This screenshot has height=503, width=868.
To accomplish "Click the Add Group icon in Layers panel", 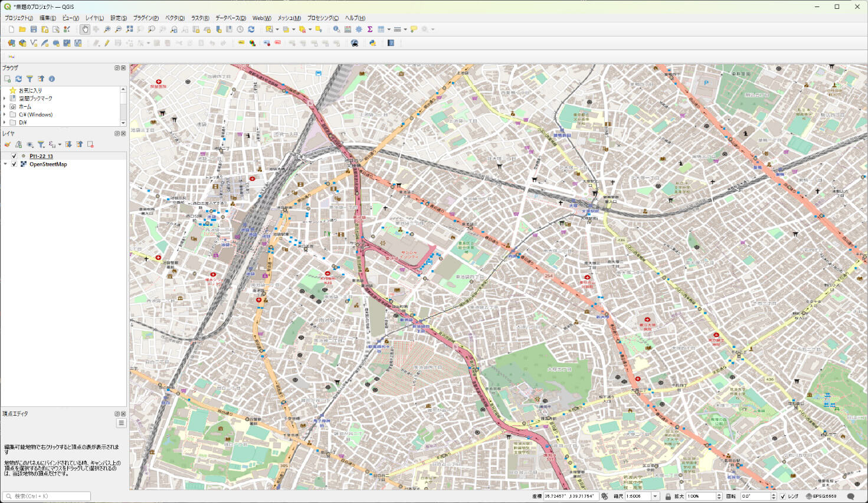I will pos(18,144).
